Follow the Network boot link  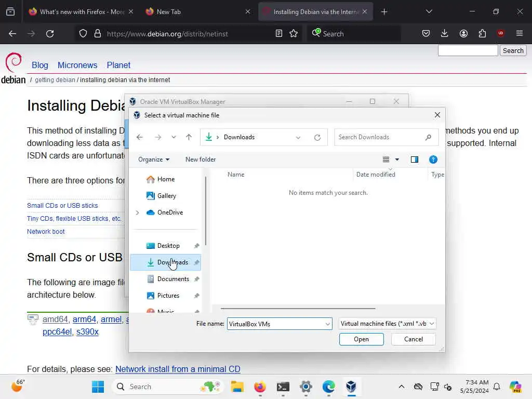pos(46,231)
